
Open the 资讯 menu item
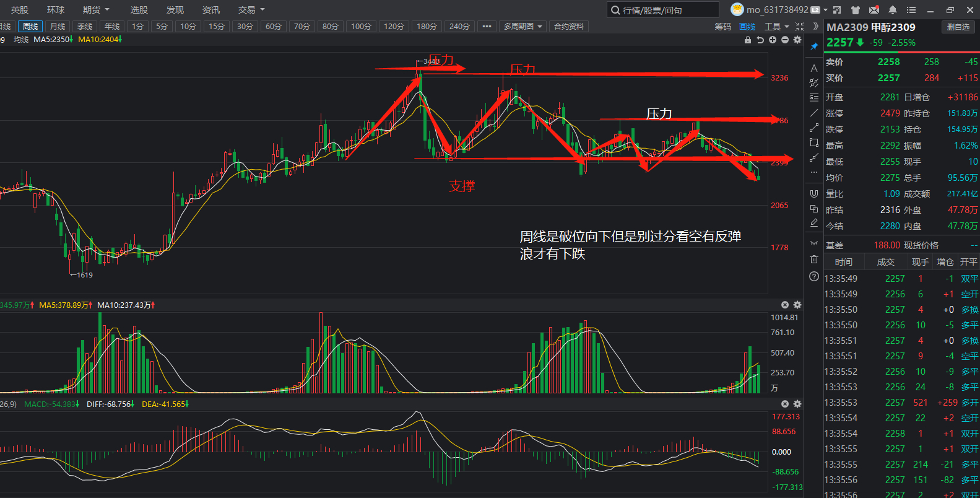tap(211, 10)
